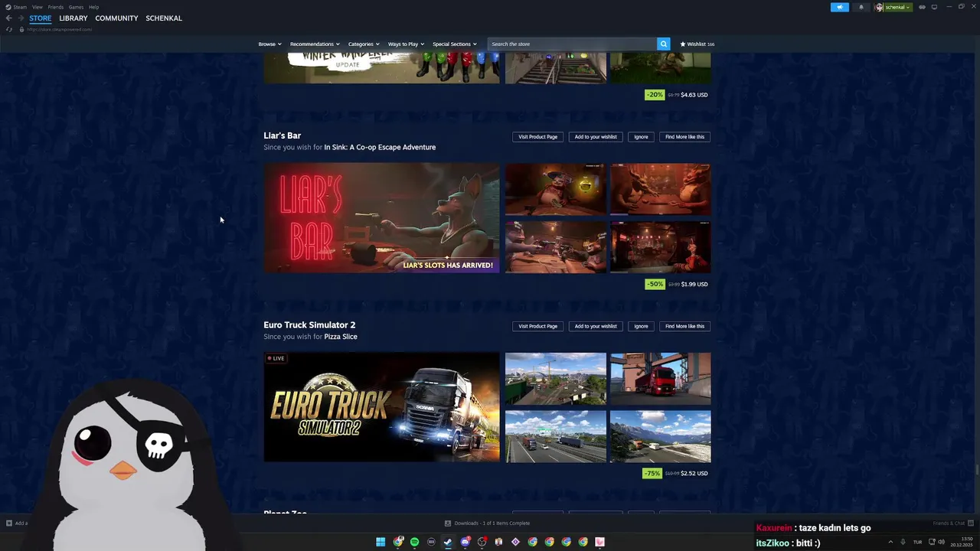Image resolution: width=980 pixels, height=551 pixels.
Task: Open the pink app at taskbar end
Action: coord(599,542)
